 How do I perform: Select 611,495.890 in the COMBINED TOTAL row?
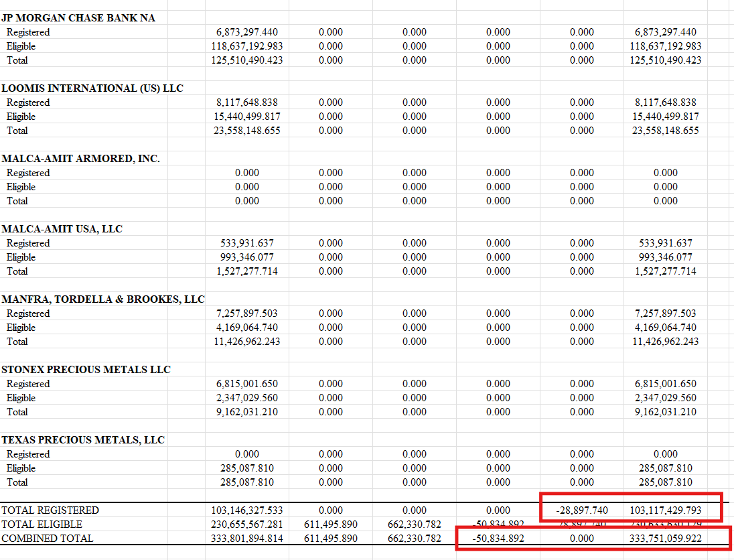330,538
